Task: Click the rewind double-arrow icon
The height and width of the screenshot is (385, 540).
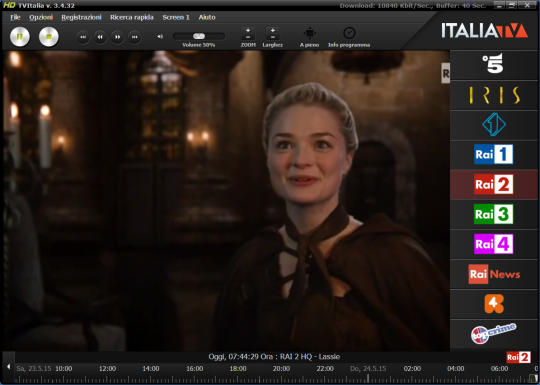Action: pos(100,37)
